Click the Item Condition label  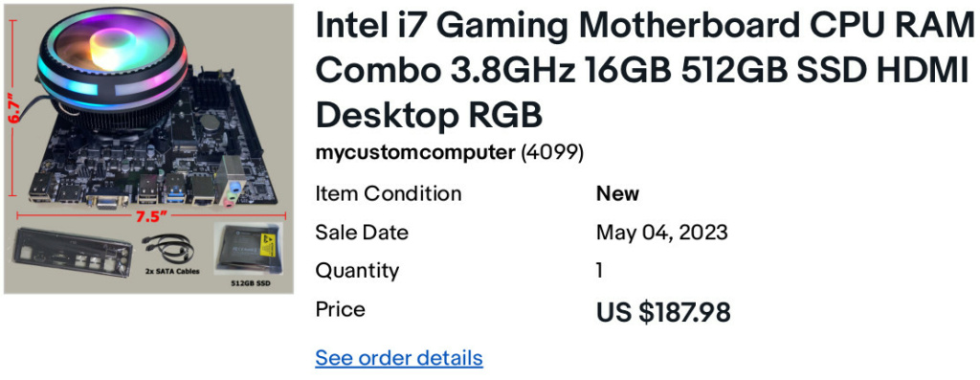(x=389, y=193)
